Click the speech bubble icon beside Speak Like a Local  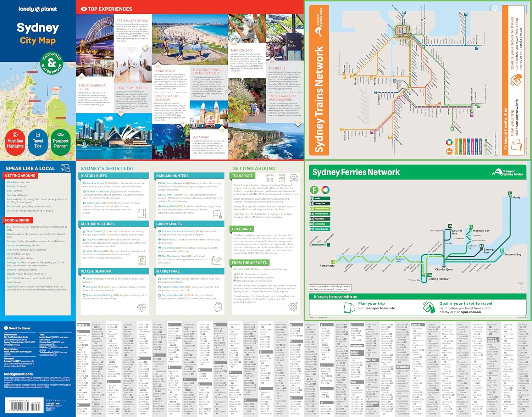(x=65, y=167)
